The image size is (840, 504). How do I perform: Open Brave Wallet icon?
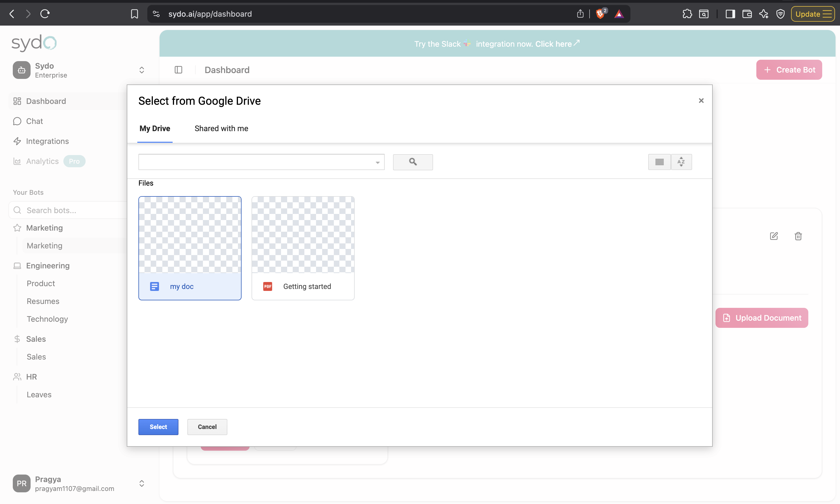747,14
